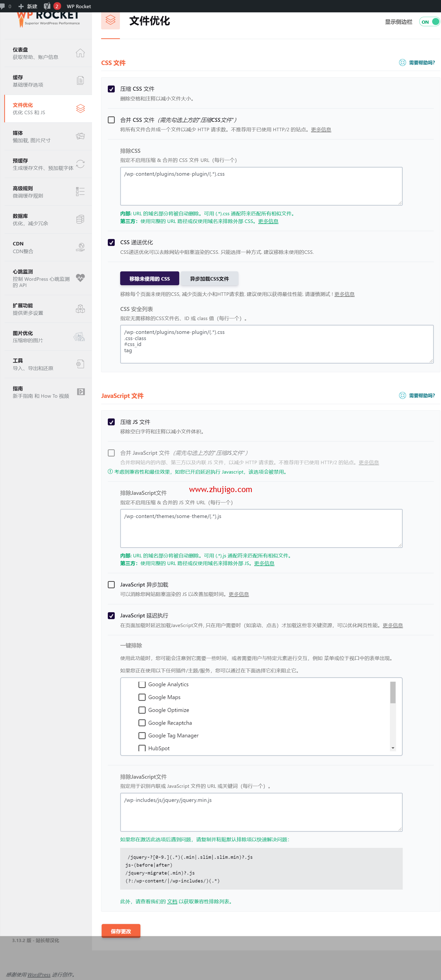Click the tools gear-file icon
441x980 pixels.
[x=80, y=364]
